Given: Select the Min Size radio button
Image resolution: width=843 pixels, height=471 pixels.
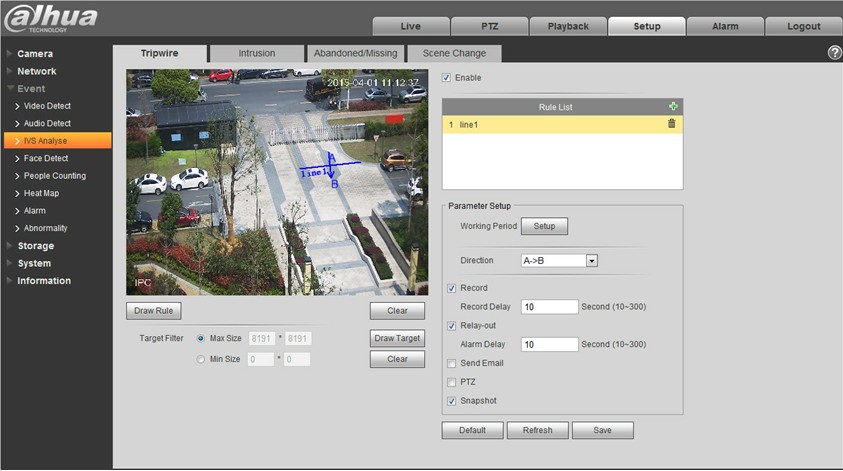Looking at the screenshot, I should click(202, 359).
